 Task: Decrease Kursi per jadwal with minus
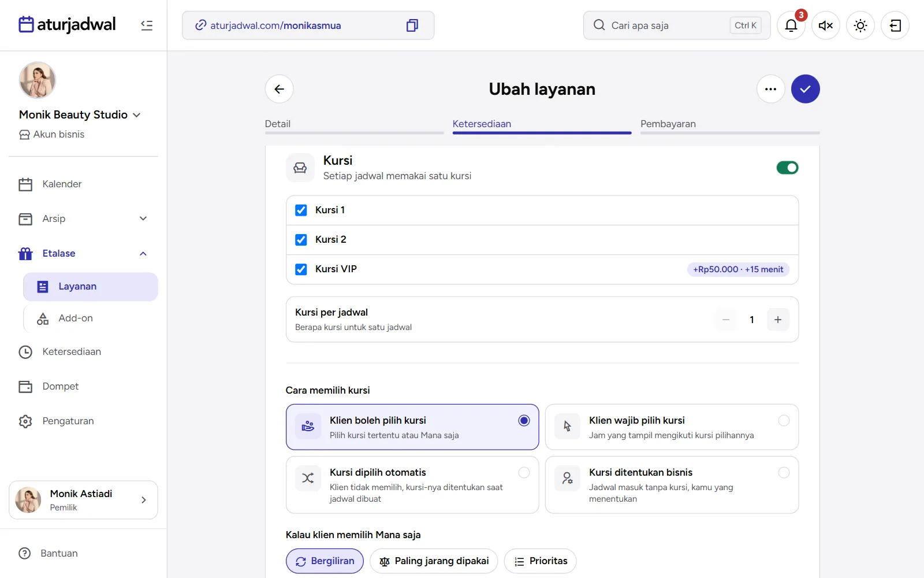point(726,320)
